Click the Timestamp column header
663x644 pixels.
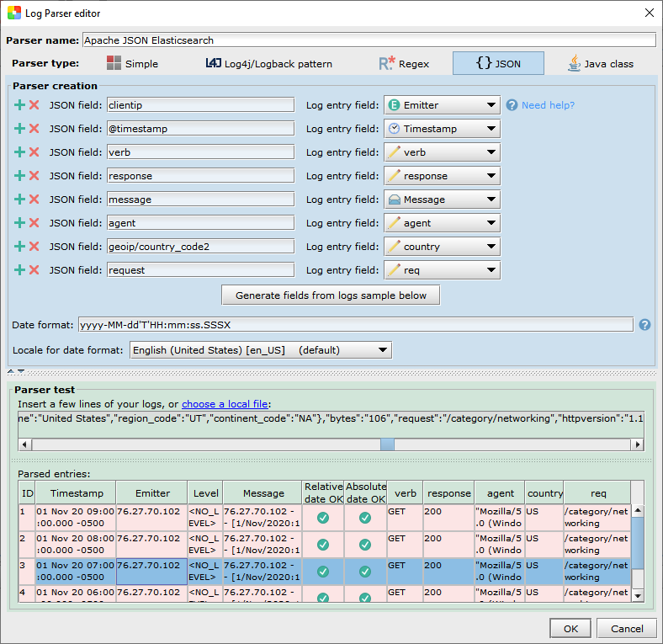[76, 493]
